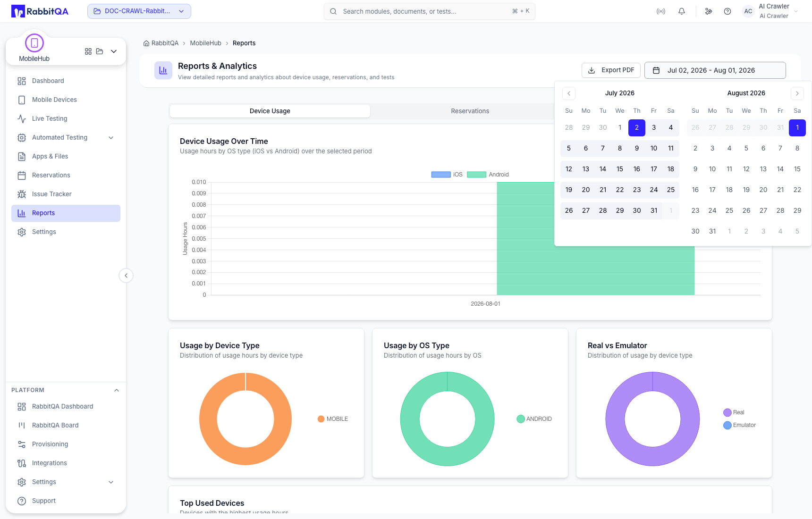The width and height of the screenshot is (812, 519).
Task: Switch to Reservations tab
Action: point(470,111)
